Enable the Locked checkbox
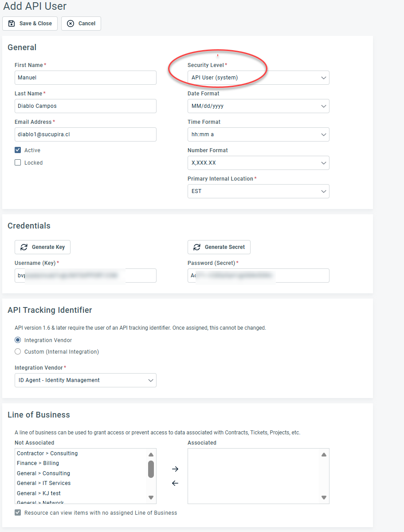Screen dimensions: 404x532 coord(17,162)
